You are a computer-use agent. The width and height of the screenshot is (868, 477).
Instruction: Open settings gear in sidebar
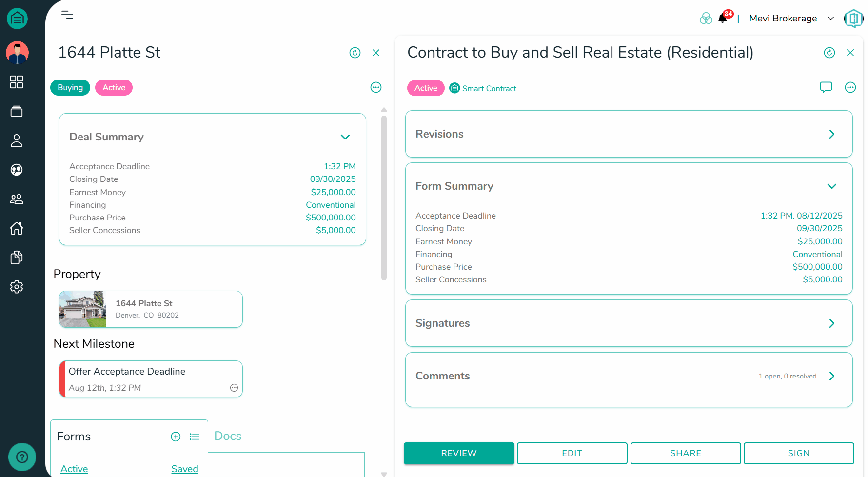pos(17,287)
